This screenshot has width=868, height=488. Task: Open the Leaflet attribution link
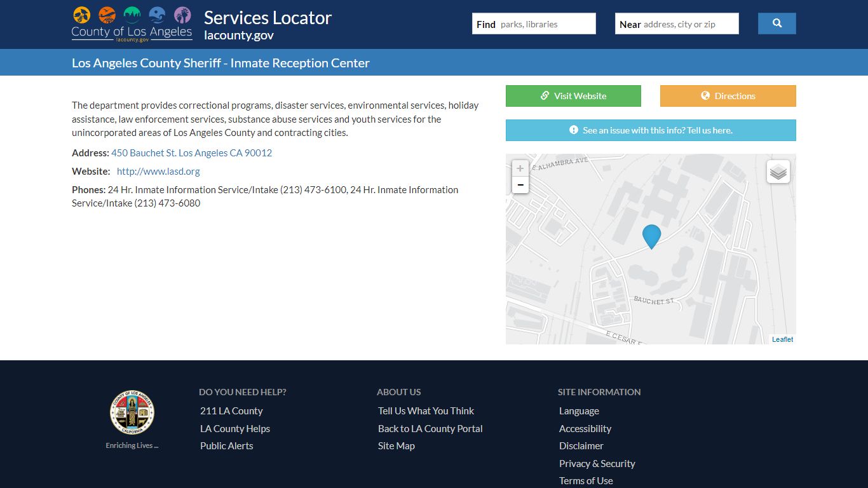pos(782,339)
